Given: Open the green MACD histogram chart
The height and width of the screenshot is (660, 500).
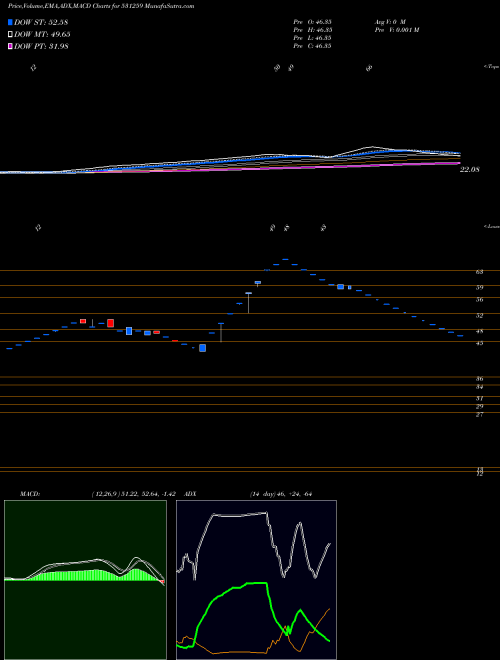Looking at the screenshot, I should [85, 580].
